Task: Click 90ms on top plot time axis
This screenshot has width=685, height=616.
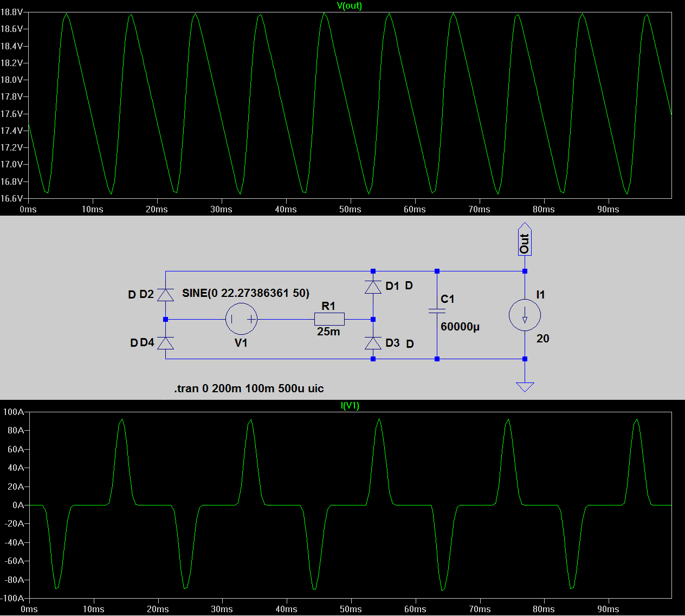Action: point(608,209)
